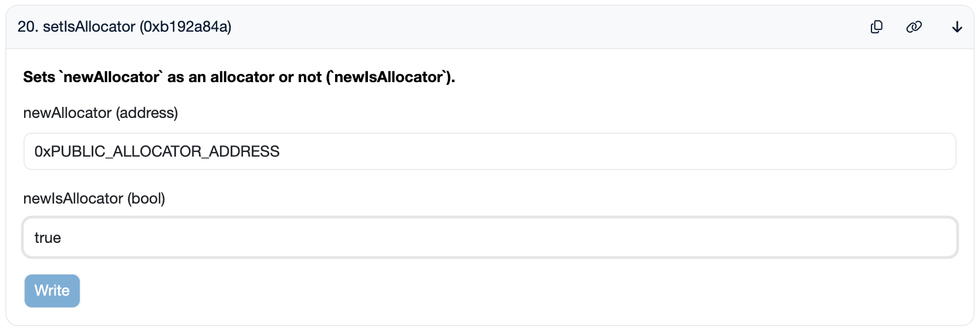The image size is (980, 332).
Task: Copy permalink to the setIsAllocator method
Action: (x=914, y=27)
